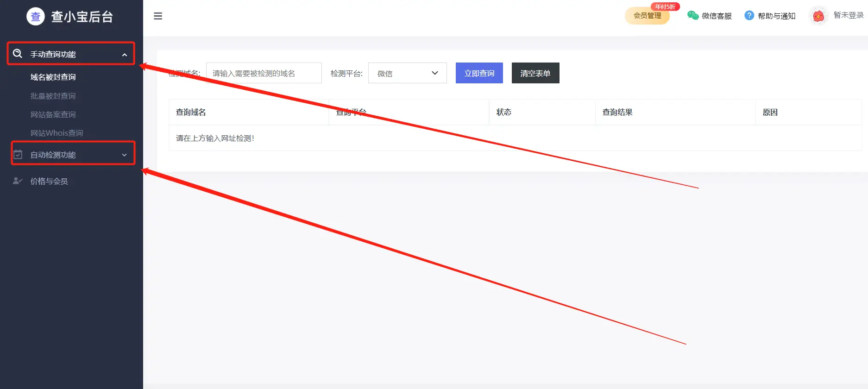Image resolution: width=868 pixels, height=389 pixels.
Task: Click the 清空表单 button
Action: [x=535, y=73]
